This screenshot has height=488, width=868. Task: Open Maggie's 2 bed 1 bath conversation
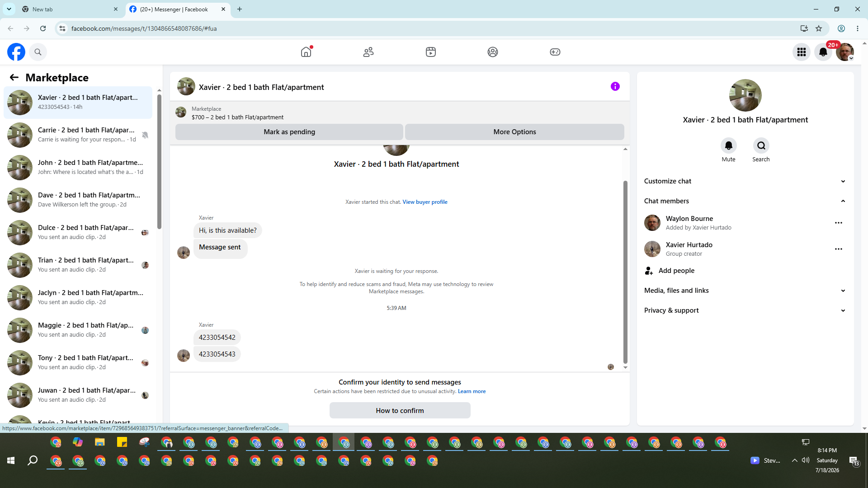[78, 330]
